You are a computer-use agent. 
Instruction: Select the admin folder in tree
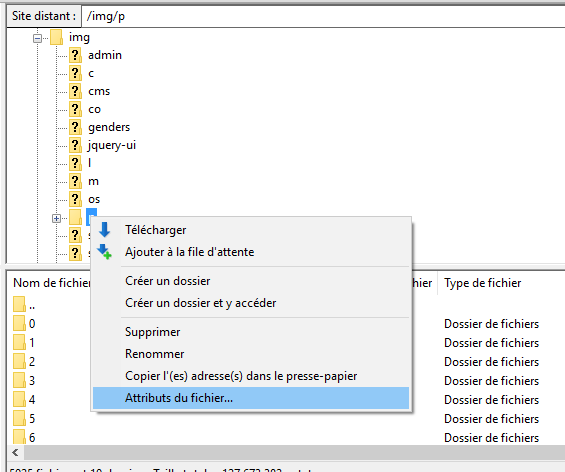(105, 55)
